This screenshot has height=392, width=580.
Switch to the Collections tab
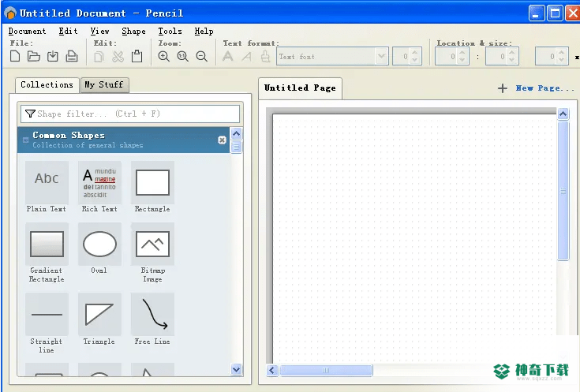(47, 84)
